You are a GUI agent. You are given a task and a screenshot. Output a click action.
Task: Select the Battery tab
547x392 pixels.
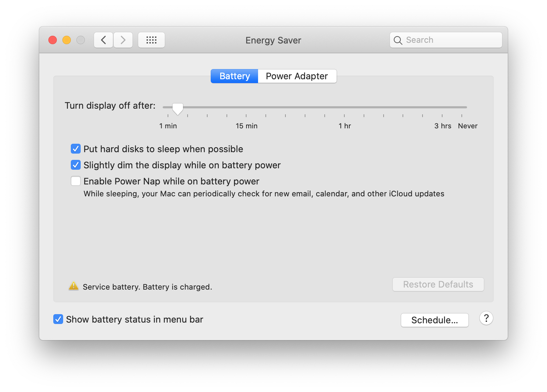point(234,76)
